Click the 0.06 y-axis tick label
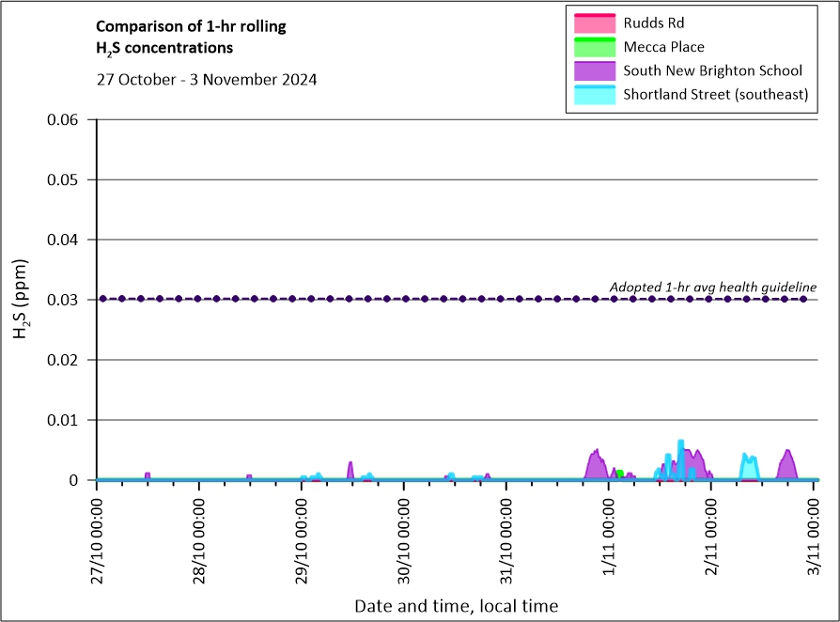 point(65,119)
